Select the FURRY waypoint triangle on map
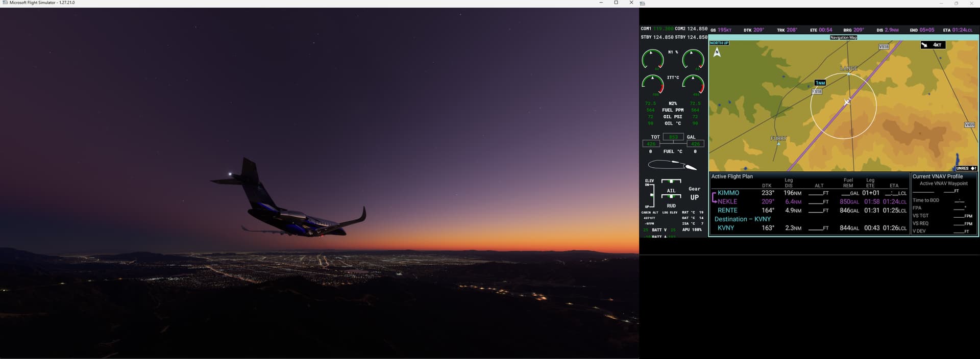The height and width of the screenshot is (359, 980). (x=778, y=144)
